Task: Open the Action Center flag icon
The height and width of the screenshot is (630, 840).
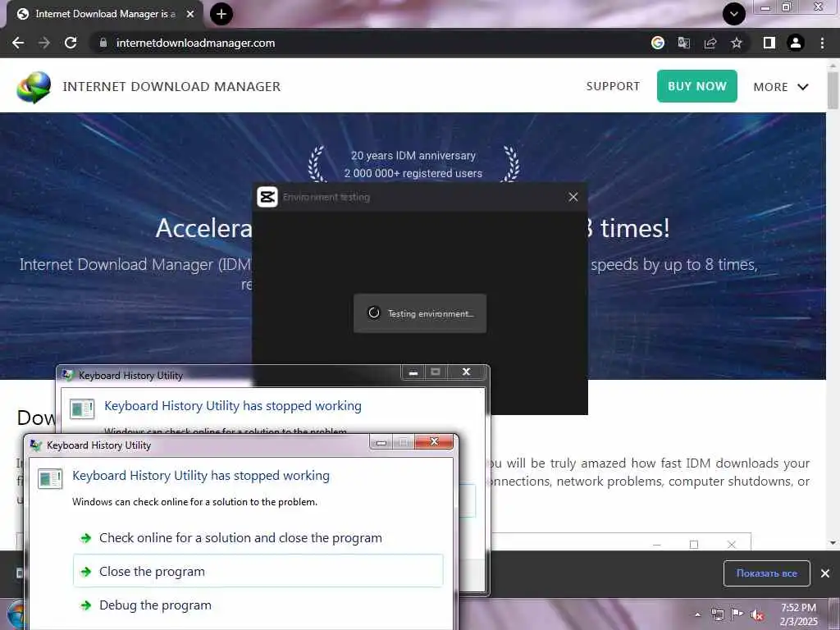Action: (x=737, y=614)
